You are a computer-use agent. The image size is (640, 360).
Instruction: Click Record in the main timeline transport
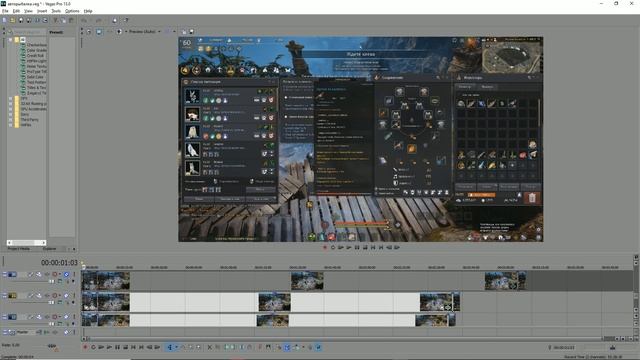click(85, 347)
